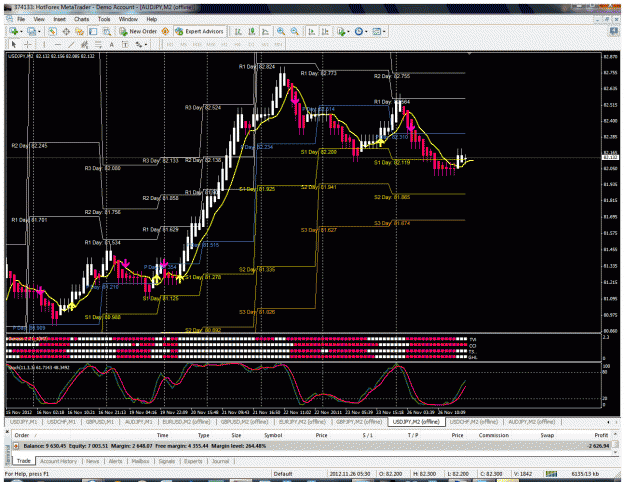Viewport: 625px width, 482px height.
Task: Open the Mailbox terminal tab
Action: pos(140,461)
